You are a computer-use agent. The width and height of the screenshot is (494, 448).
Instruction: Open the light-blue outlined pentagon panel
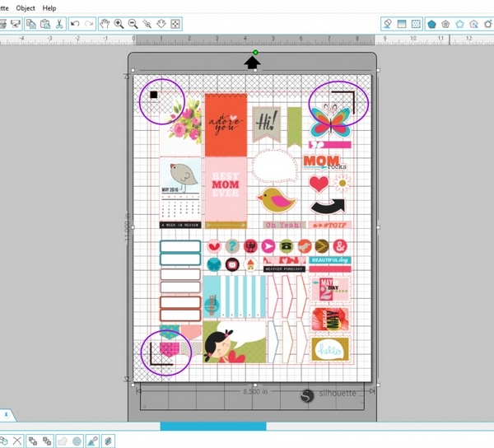click(459, 24)
